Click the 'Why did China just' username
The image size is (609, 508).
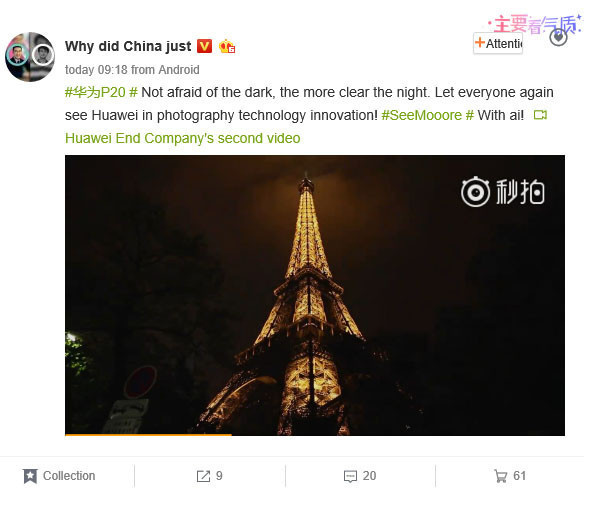pyautogui.click(x=128, y=46)
